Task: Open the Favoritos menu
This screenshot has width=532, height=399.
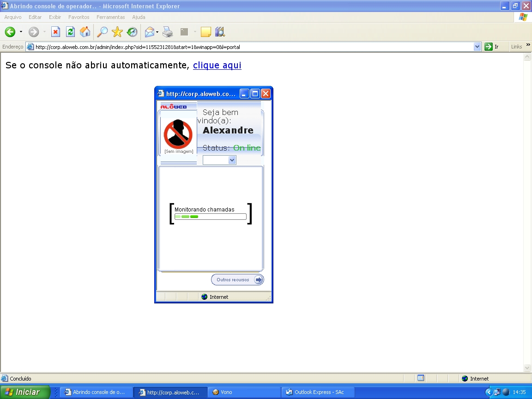Action: pyautogui.click(x=79, y=17)
